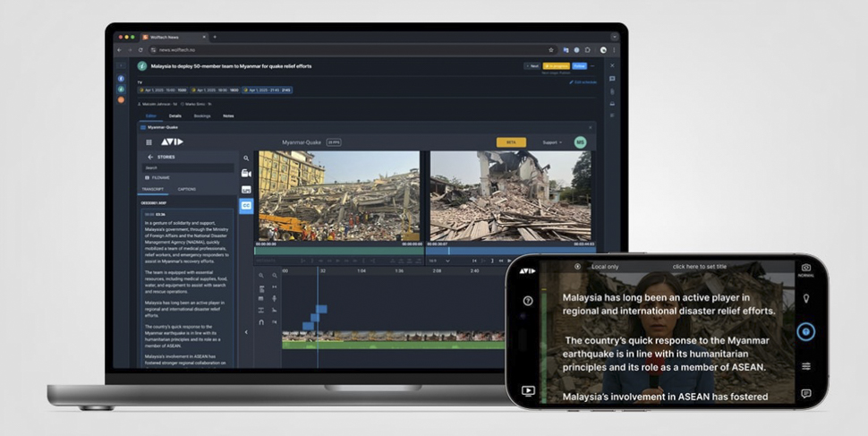
Task: Tap the camera mode icon on phone
Action: pyautogui.click(x=805, y=268)
